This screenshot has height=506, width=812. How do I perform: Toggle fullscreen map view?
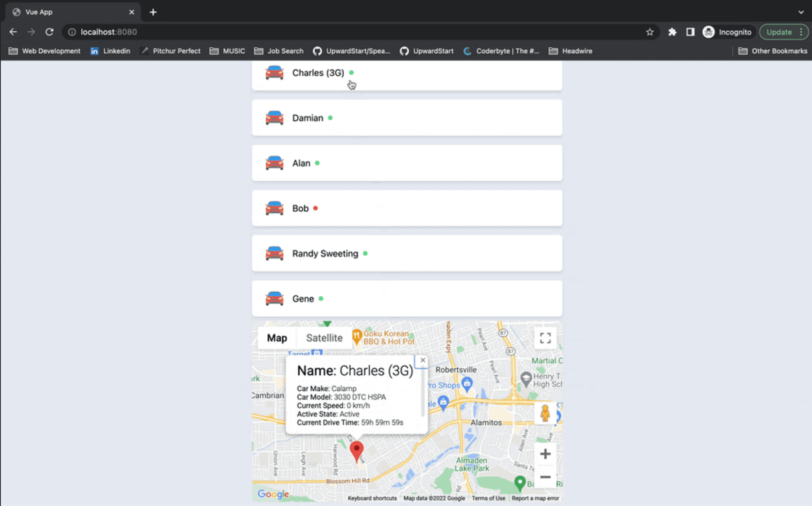(545, 338)
